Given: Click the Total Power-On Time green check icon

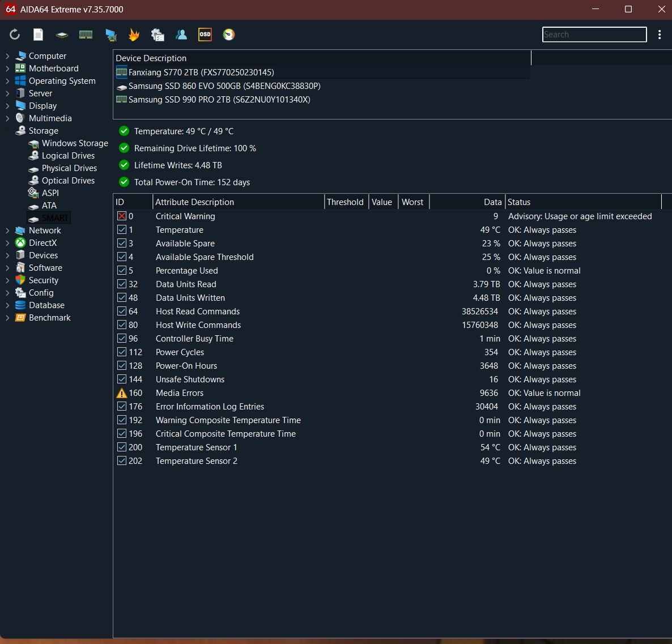Looking at the screenshot, I should tap(124, 182).
